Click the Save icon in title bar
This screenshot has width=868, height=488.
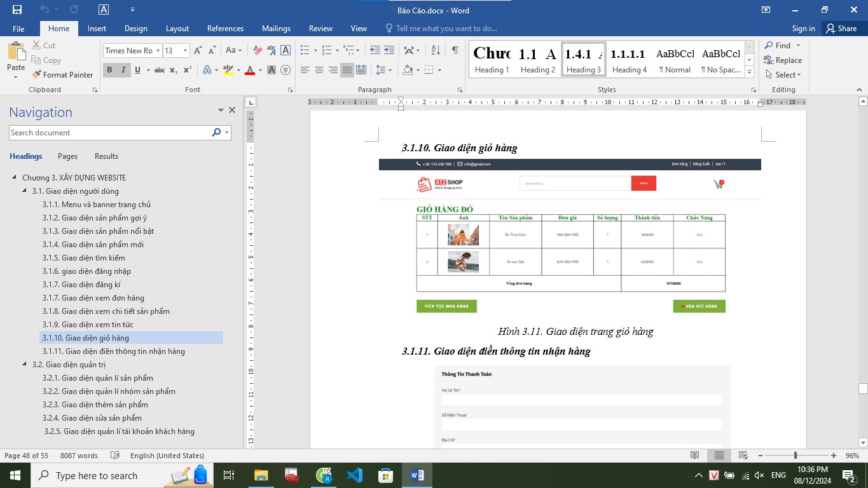pyautogui.click(x=17, y=10)
